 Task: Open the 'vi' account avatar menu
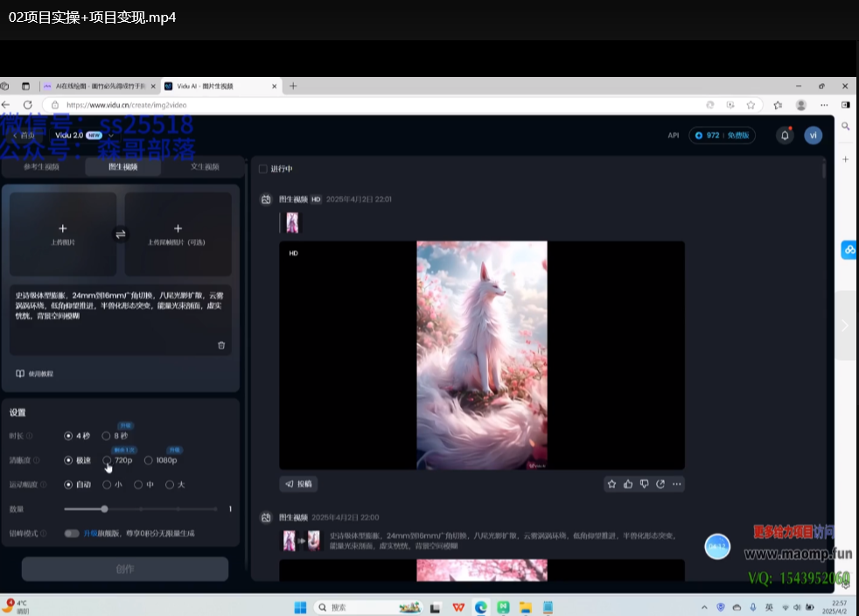click(813, 136)
